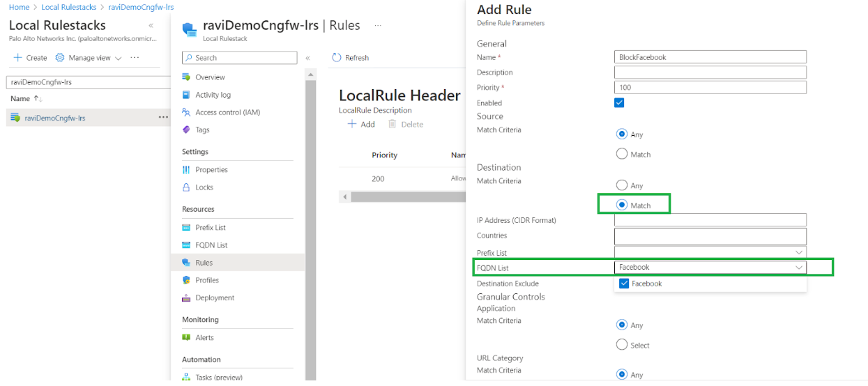Screen dimensions: 868x386
Task: Select the Source Match radio button
Action: click(x=622, y=154)
